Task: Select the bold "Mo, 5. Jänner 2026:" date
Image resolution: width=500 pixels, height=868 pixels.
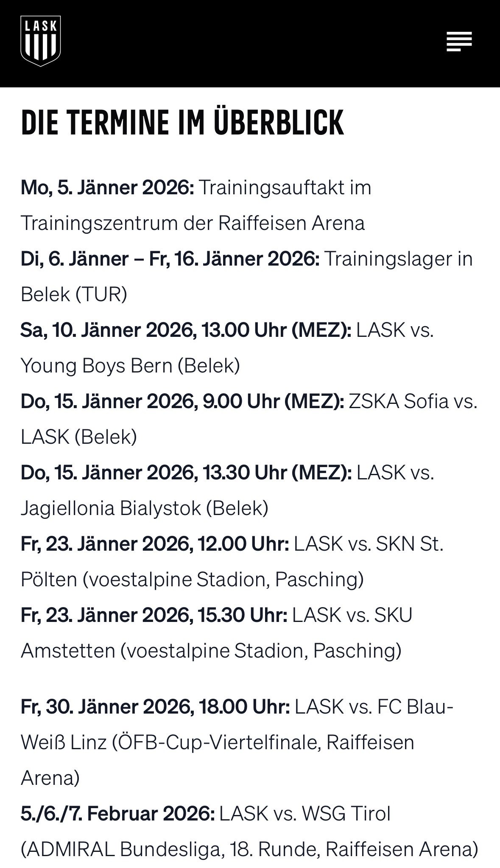Action: tap(107, 188)
